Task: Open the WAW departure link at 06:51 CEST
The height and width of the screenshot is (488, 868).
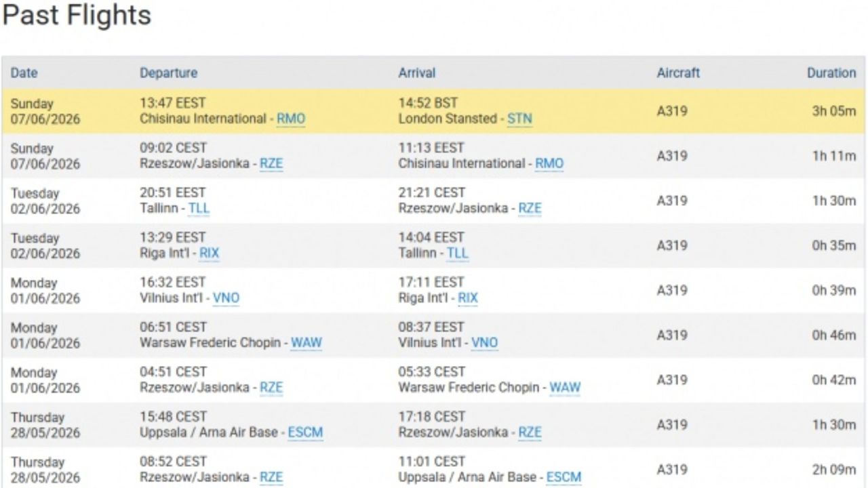Action: [x=307, y=342]
